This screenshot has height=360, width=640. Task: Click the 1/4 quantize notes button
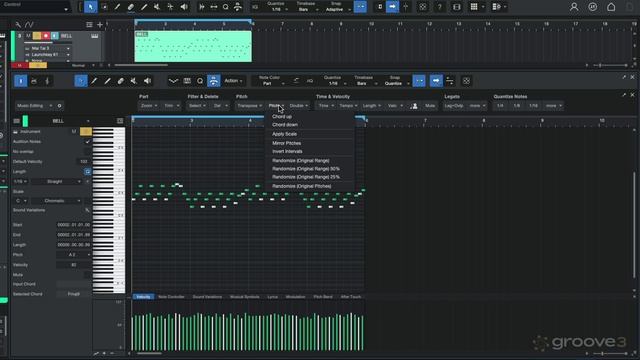point(500,106)
